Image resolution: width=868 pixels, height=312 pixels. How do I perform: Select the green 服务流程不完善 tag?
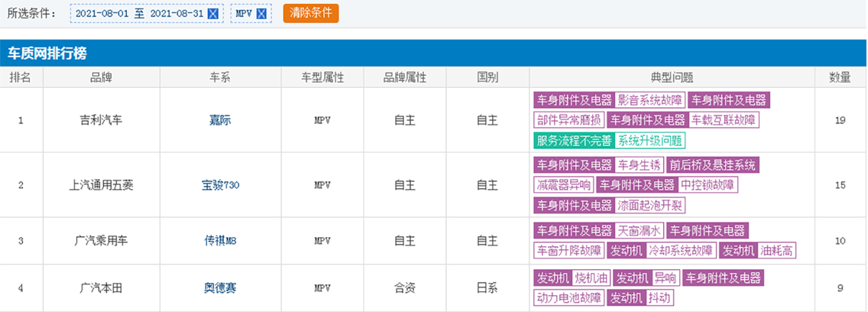tap(574, 141)
